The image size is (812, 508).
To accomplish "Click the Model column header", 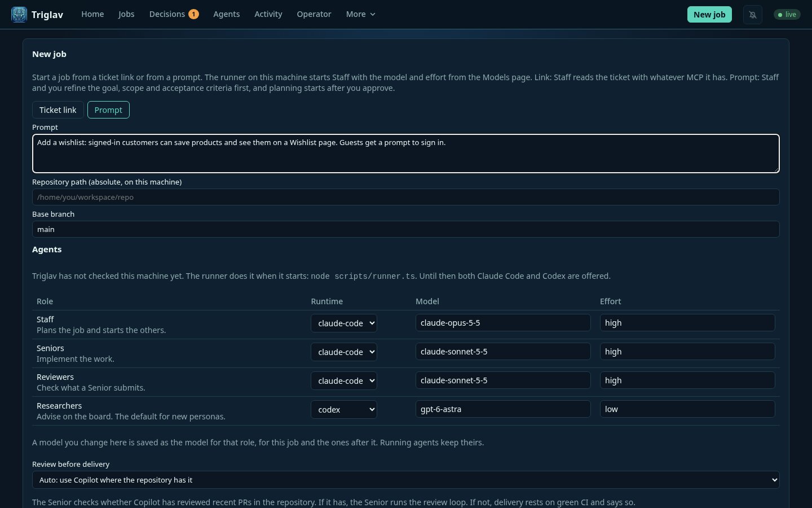I will coord(427,301).
